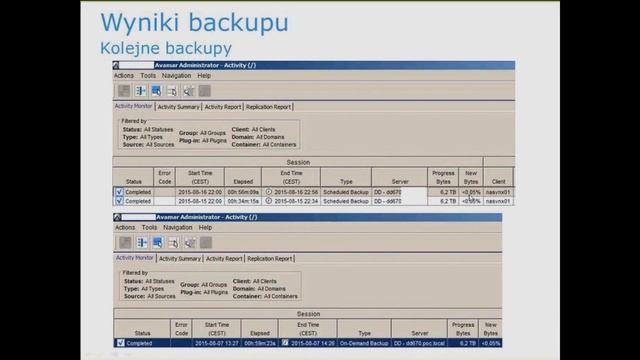Switch to Replication Report tab in lower window
Screen dimensions: 640x360
tap(270, 259)
